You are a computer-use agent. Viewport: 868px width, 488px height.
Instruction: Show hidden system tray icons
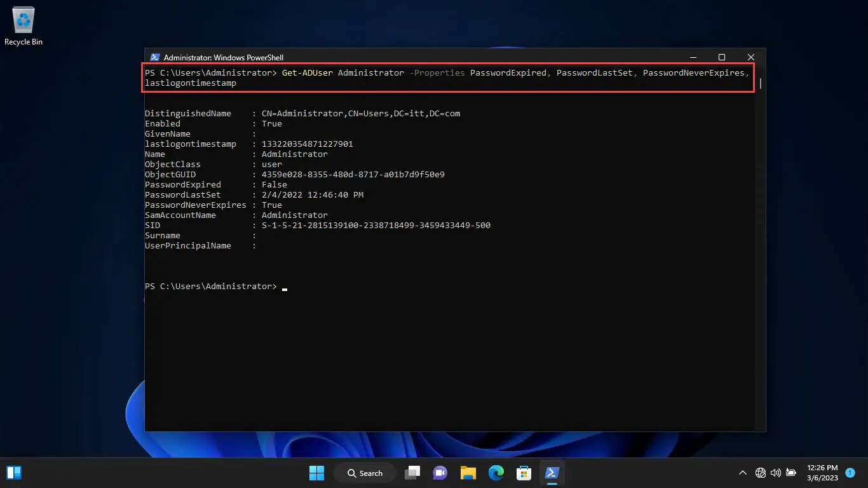pos(742,473)
